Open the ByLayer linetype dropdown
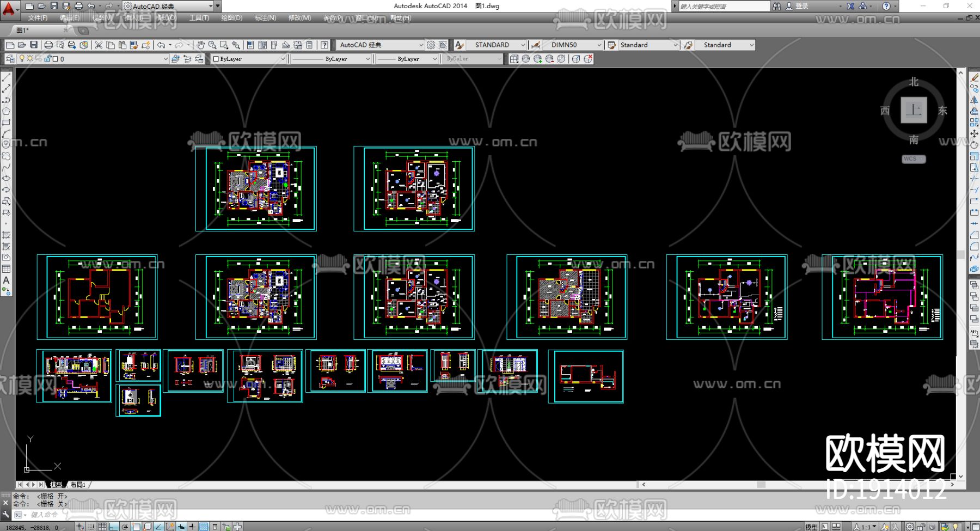This screenshot has width=980, height=531. point(367,59)
